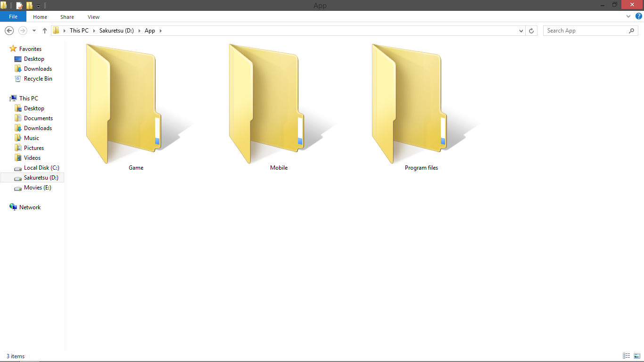The image size is (644, 362).
Task: Select the Up arrow navigation icon
Action: (x=45, y=30)
